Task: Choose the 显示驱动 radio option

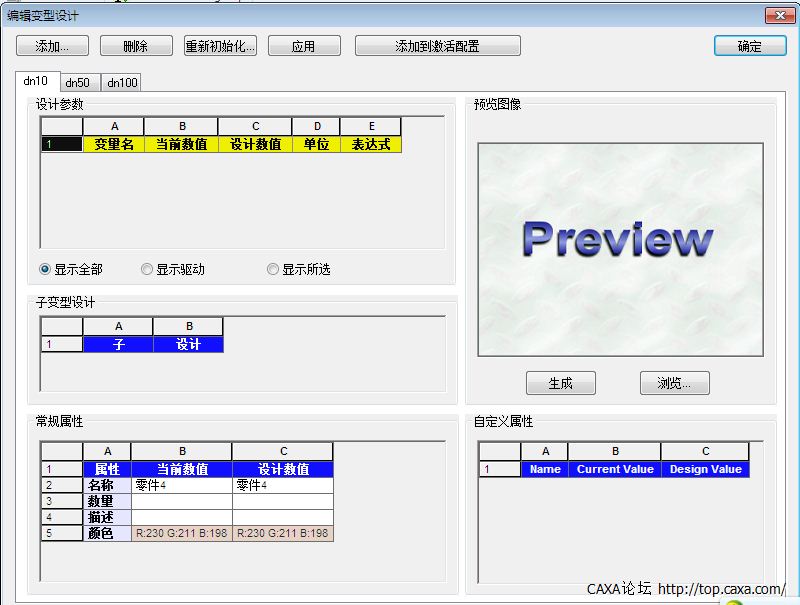Action: click(148, 269)
